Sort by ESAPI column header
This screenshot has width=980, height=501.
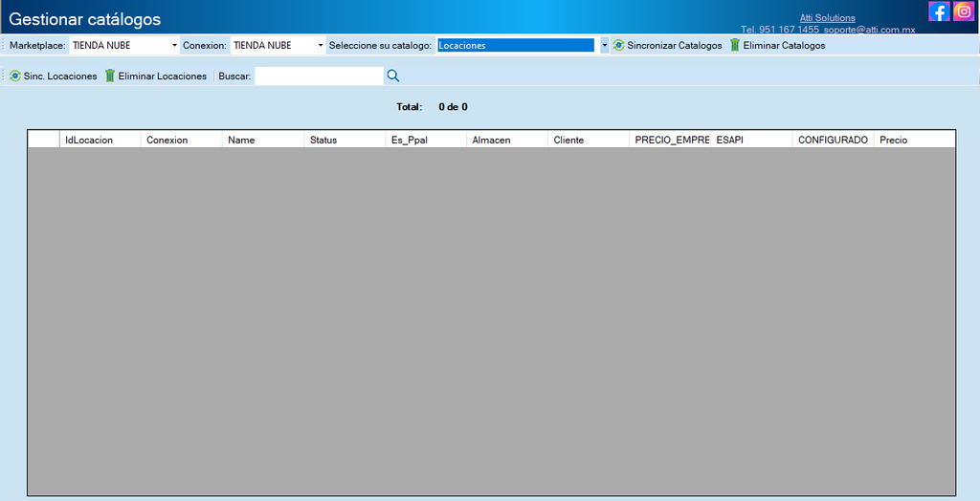[751, 140]
